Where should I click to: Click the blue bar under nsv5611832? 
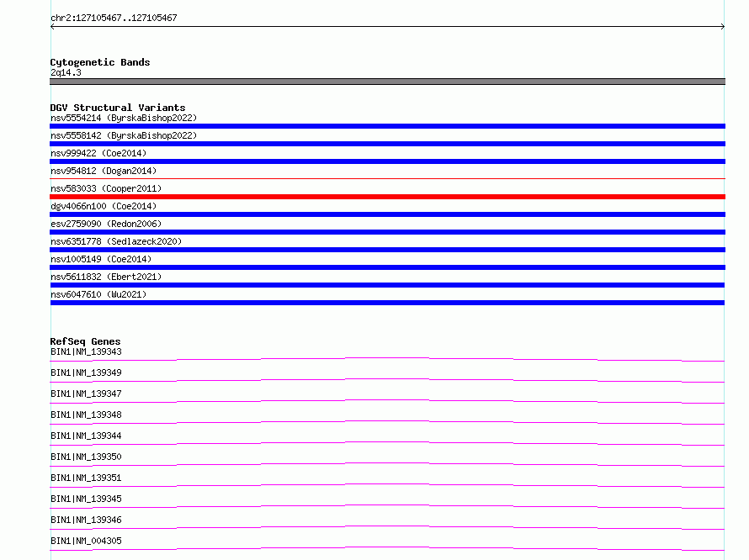[387, 285]
